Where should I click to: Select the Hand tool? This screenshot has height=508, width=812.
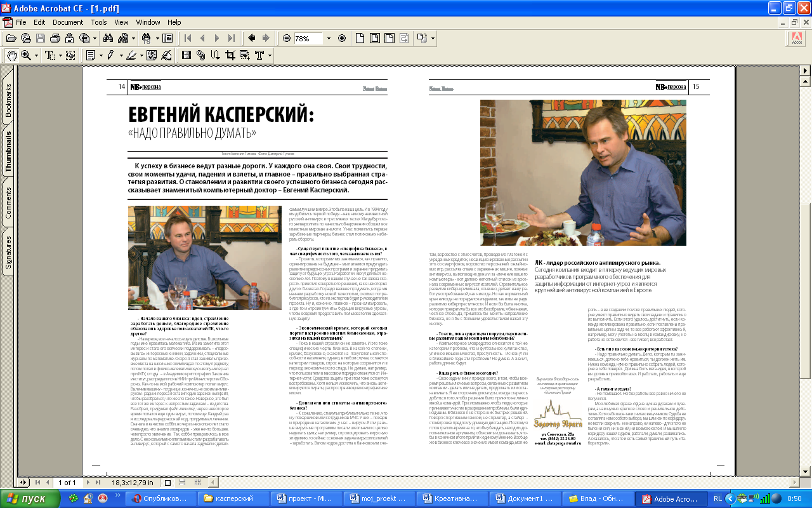12,55
